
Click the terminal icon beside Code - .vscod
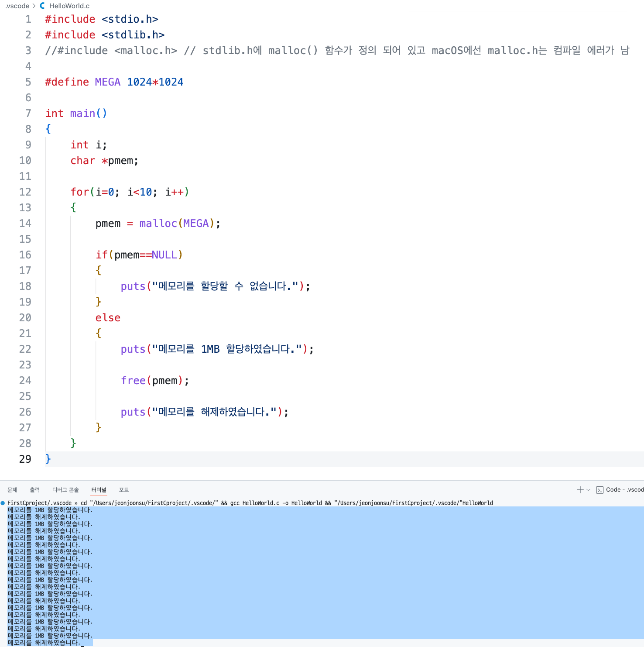click(600, 490)
